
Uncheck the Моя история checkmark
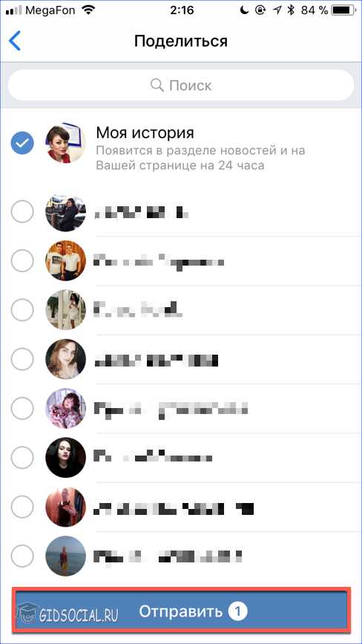click(x=22, y=142)
